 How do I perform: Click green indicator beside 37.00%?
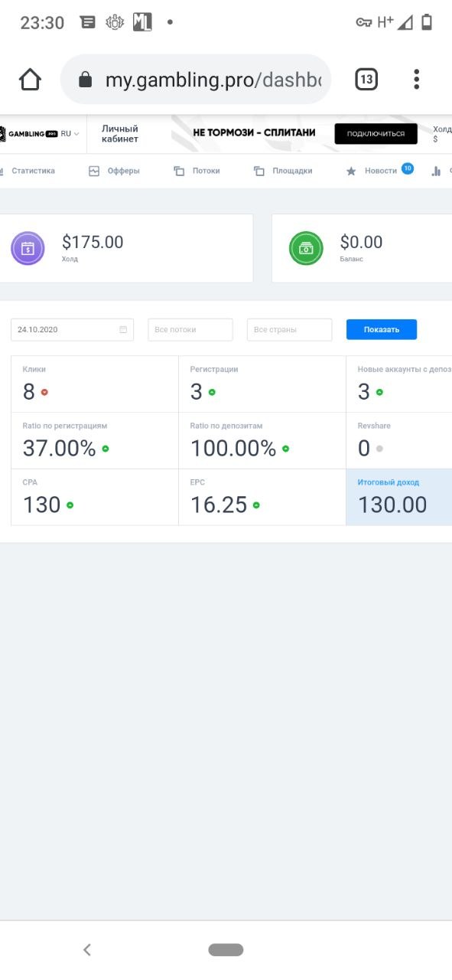click(x=106, y=449)
